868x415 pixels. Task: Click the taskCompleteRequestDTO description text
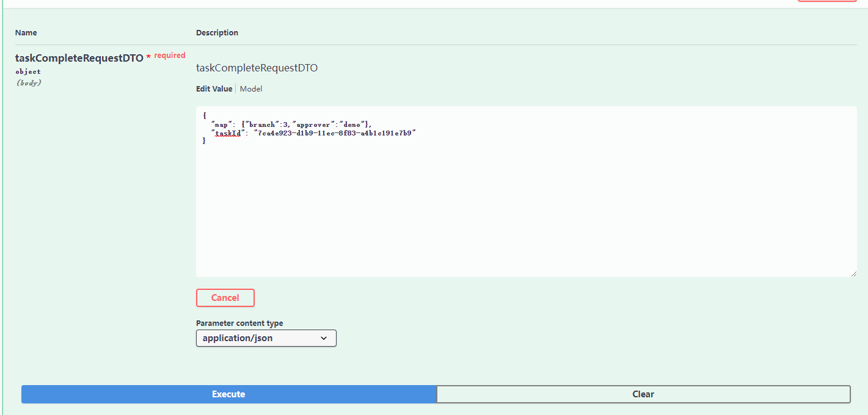click(x=257, y=68)
